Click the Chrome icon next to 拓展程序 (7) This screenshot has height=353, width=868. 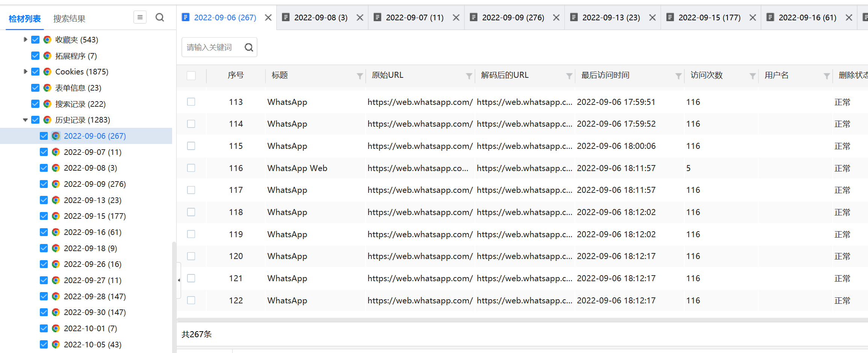coord(47,56)
